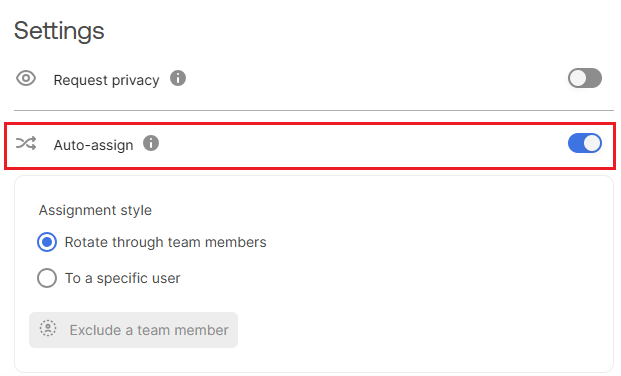
Task: Click the Settings heading
Action: (59, 31)
